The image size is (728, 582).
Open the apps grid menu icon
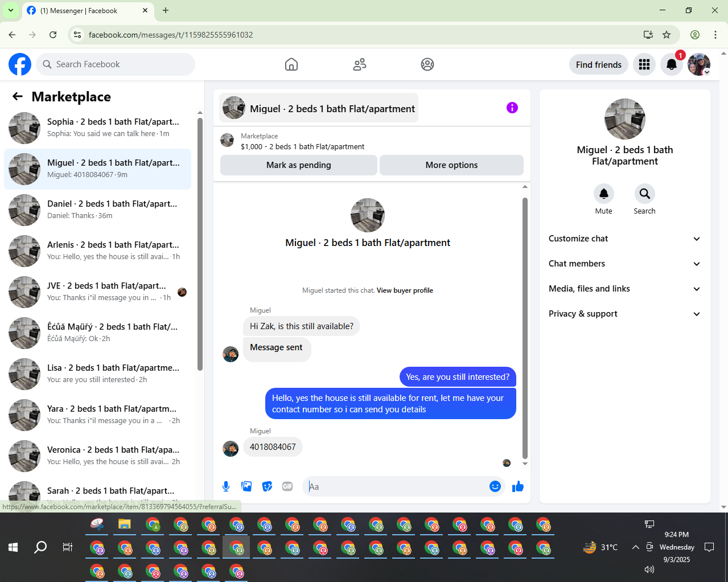coord(644,64)
